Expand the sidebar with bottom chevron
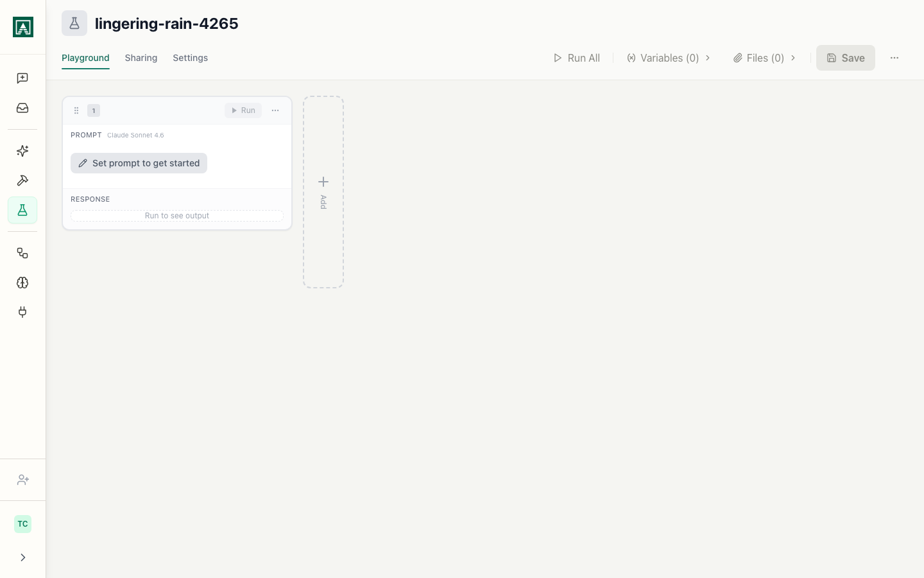 pyautogui.click(x=22, y=557)
